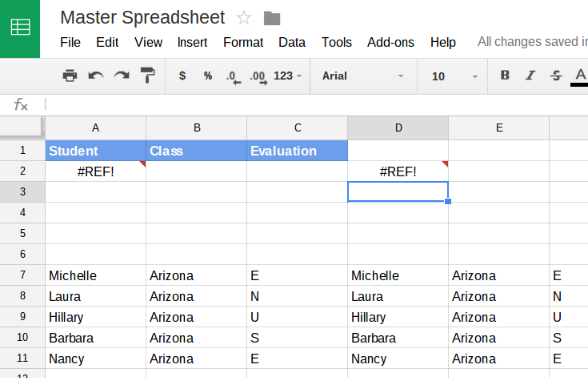588x378 pixels.
Task: Click the Sheets home green icon
Action: pos(20,28)
